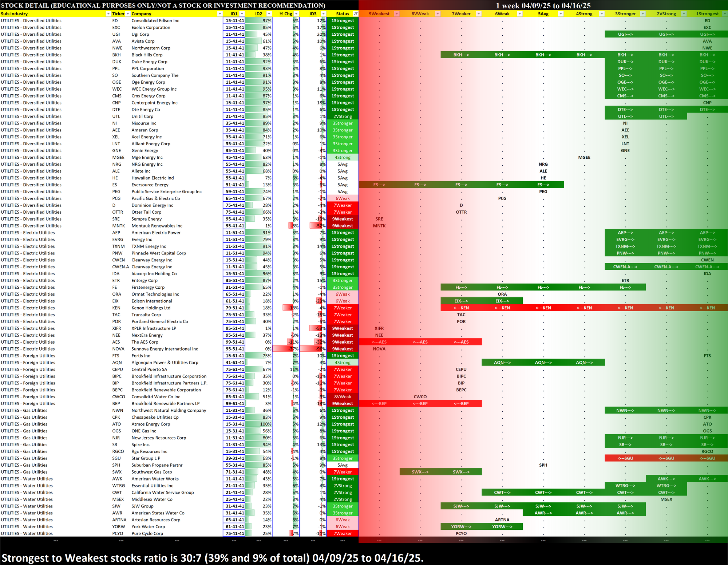Select the 100% ID2 cell for Atmos Energy
The height and width of the screenshot is (565, 728).
[x=259, y=424]
